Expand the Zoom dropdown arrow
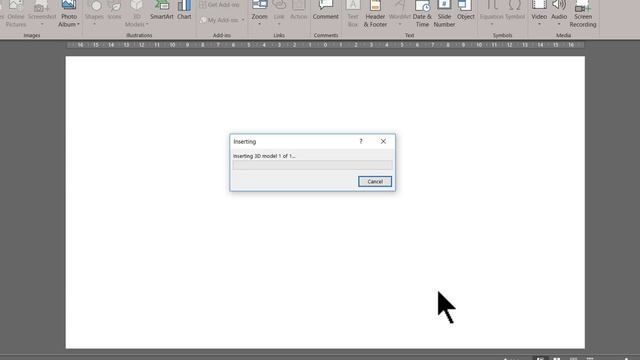This screenshot has height=360, width=640. [259, 24]
